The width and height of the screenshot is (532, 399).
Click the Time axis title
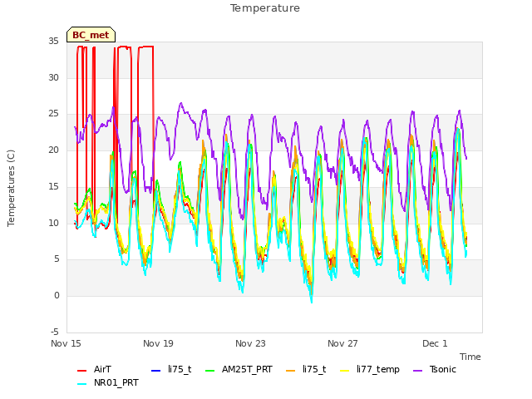(x=470, y=357)
